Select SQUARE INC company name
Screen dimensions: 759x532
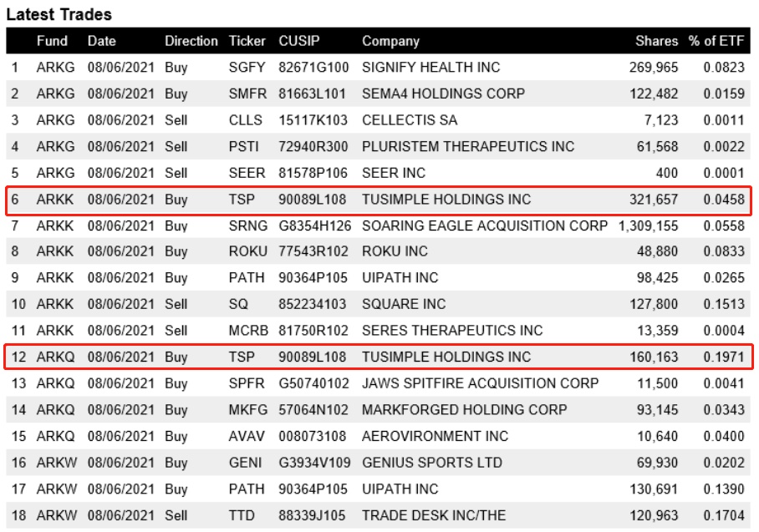click(404, 304)
